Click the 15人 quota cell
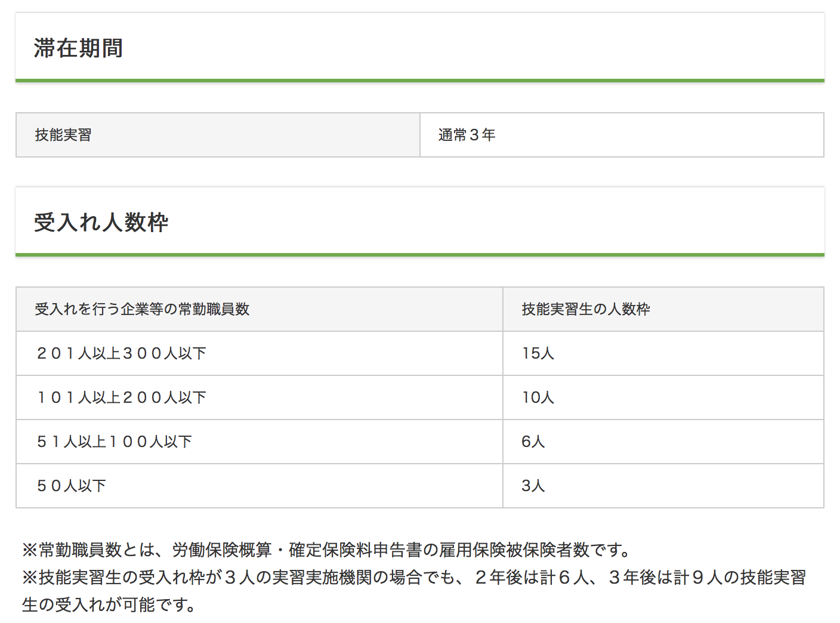The height and width of the screenshot is (623, 840). (538, 353)
